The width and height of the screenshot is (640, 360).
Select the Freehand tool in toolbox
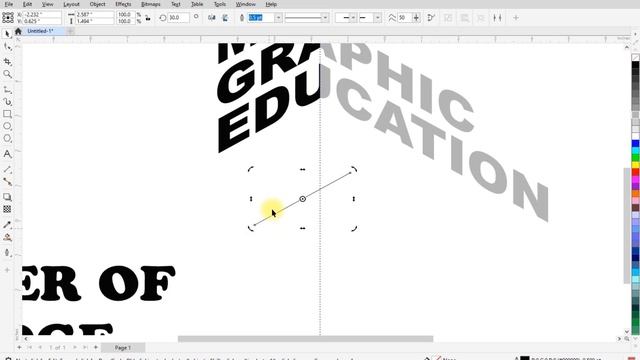7,89
